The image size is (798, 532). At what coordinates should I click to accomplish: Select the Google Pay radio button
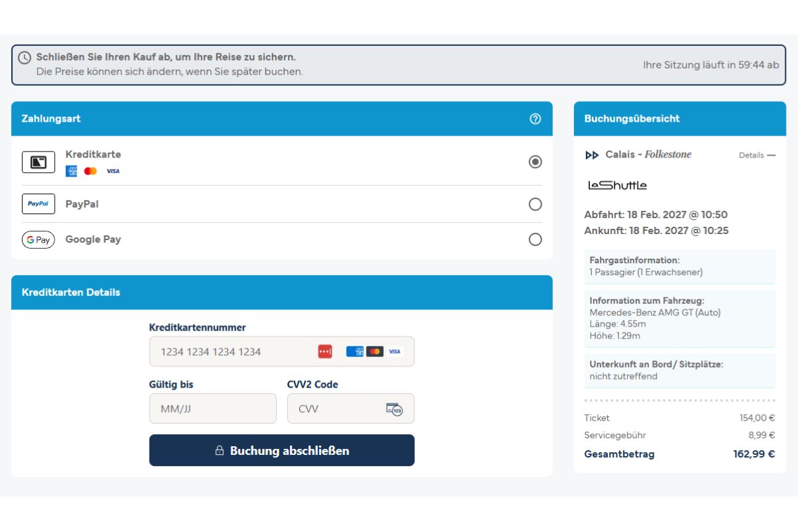tap(535, 239)
